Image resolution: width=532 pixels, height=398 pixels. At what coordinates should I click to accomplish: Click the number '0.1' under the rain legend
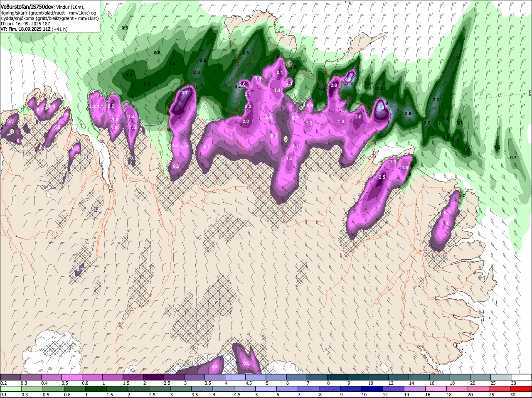pos(4,395)
